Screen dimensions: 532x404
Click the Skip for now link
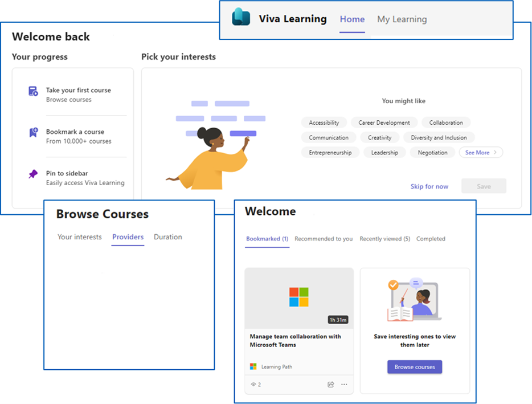click(429, 186)
